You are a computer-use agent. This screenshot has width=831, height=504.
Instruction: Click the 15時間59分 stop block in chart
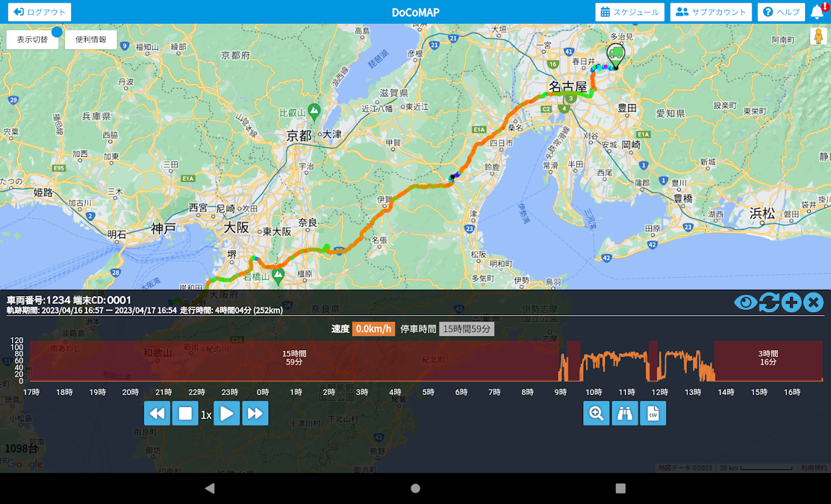point(294,361)
